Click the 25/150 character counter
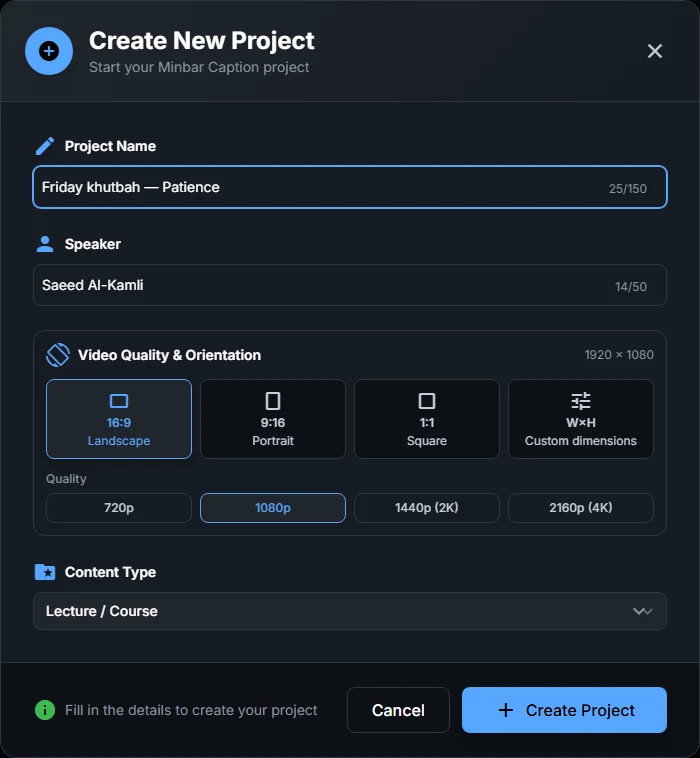The image size is (700, 758). [627, 189]
